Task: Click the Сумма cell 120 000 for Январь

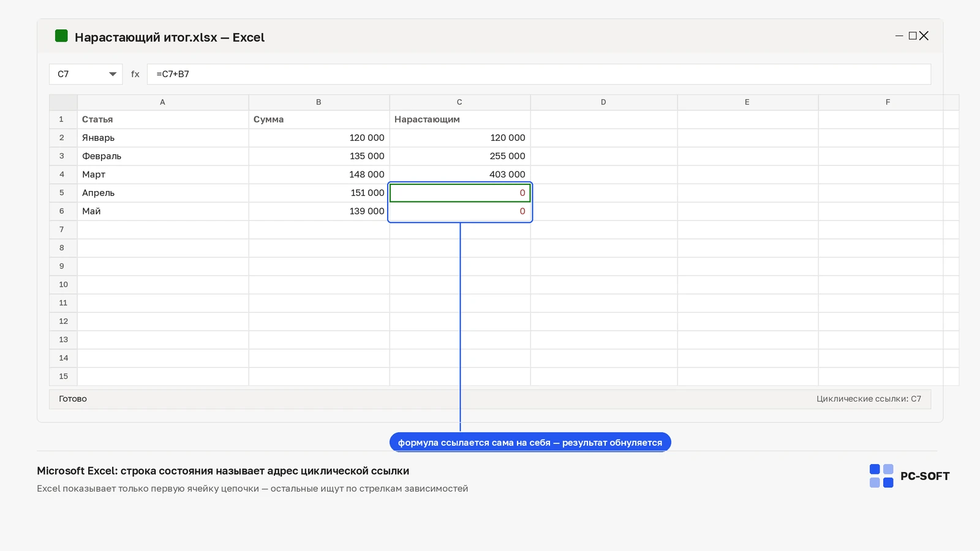Action: [x=319, y=138]
